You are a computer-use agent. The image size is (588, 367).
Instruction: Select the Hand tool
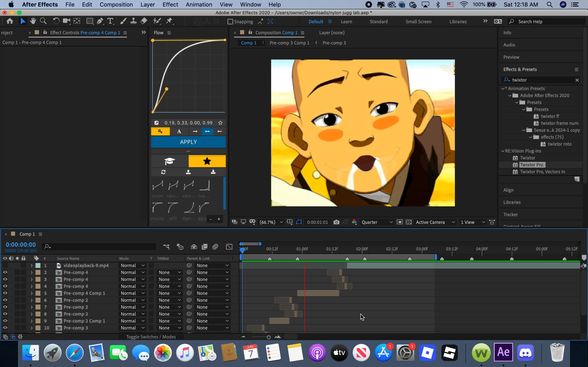click(x=33, y=21)
